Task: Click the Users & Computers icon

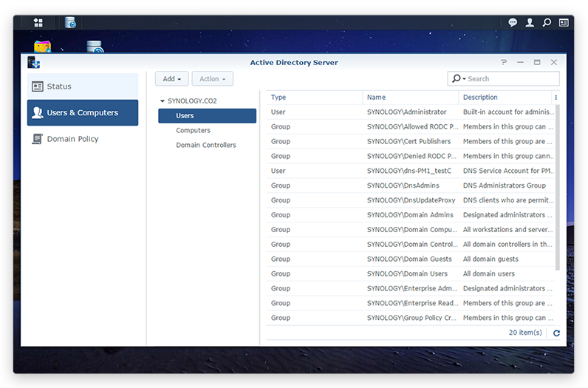Action: coord(38,112)
